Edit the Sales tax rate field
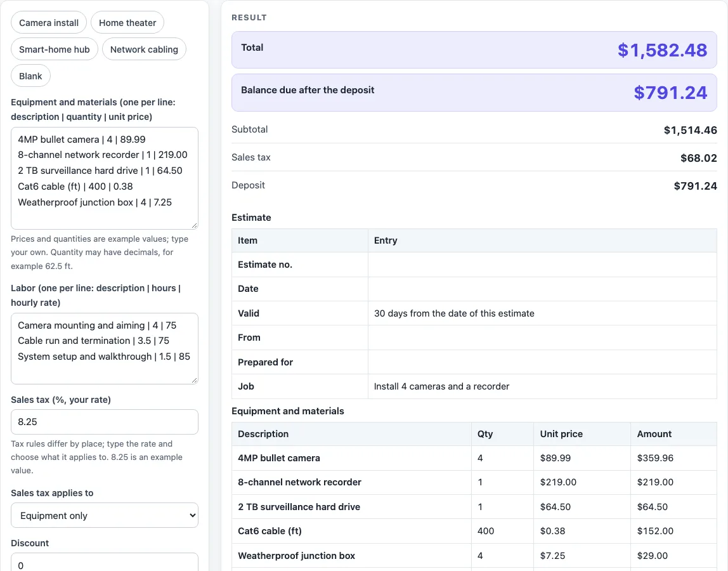 tap(105, 422)
